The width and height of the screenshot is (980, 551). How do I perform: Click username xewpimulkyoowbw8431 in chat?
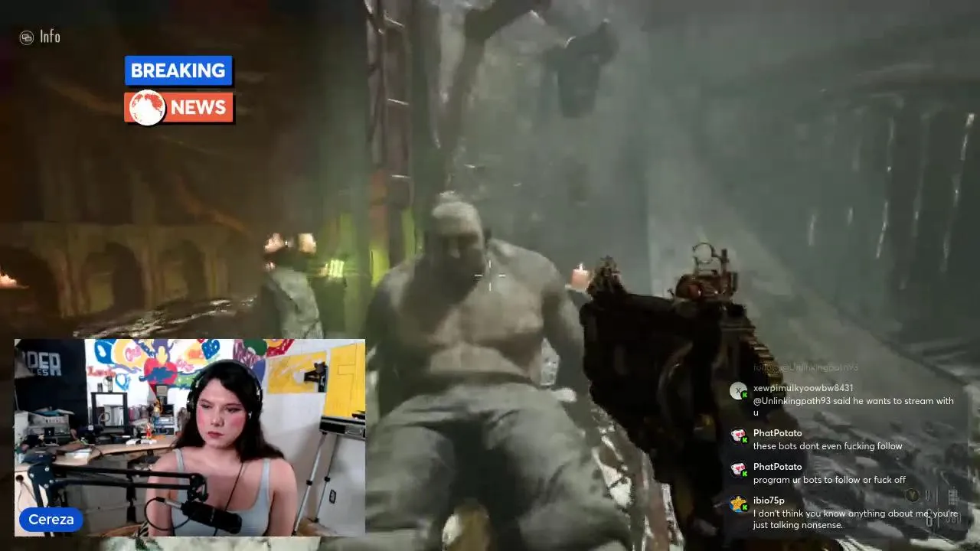pyautogui.click(x=803, y=388)
